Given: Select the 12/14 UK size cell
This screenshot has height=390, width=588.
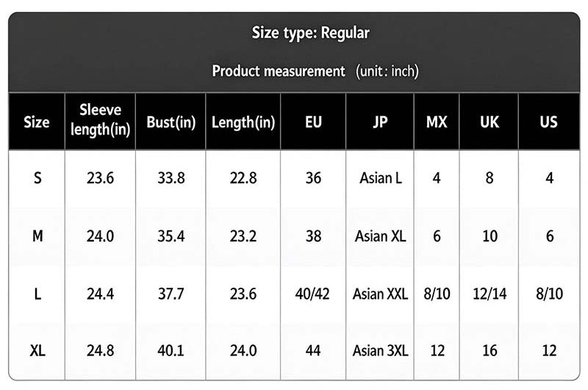Looking at the screenshot, I should coord(490,294).
